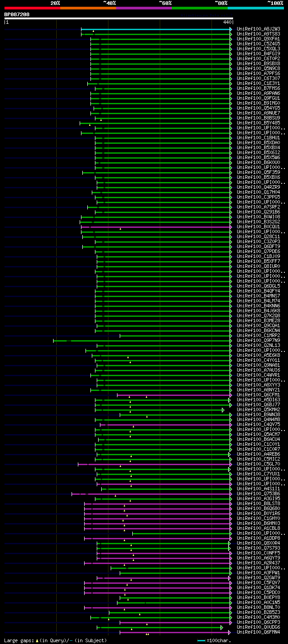The image size is (288, 644).
Task: Click the orange ~40% identity legend segment
Action: [88, 8]
